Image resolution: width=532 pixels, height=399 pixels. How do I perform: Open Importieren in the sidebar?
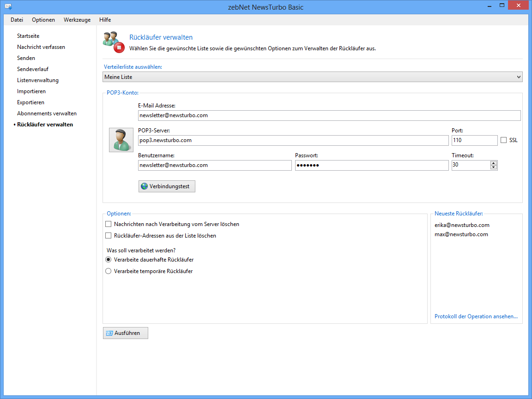coord(31,91)
